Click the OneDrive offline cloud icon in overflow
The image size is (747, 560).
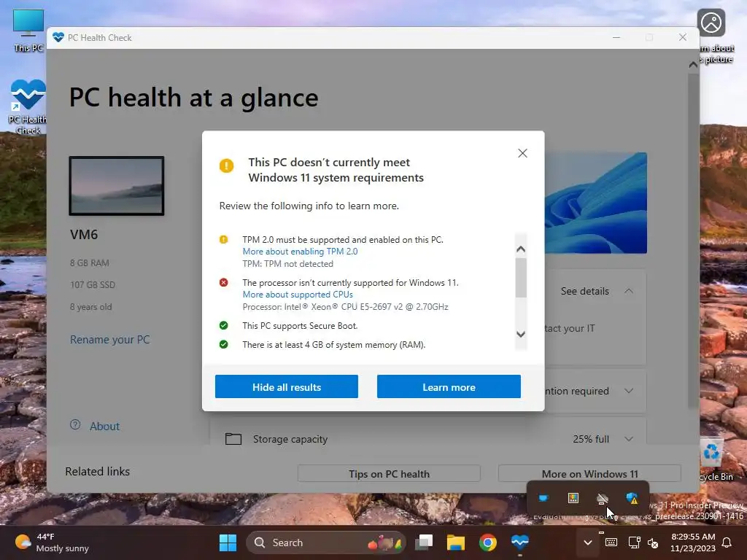point(603,499)
